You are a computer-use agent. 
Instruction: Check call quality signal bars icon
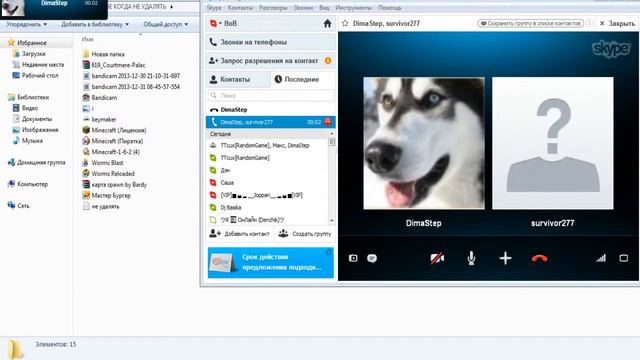pos(601,258)
